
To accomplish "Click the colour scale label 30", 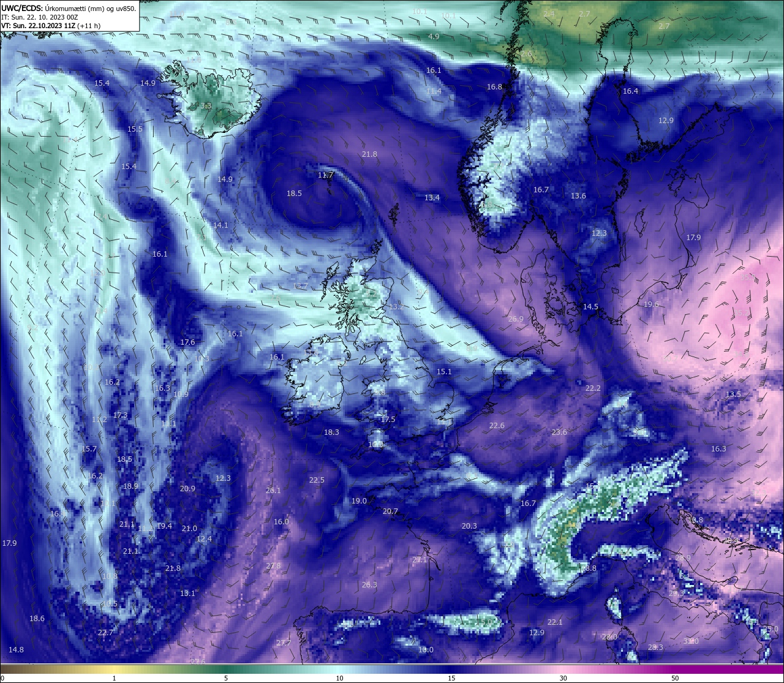I will pos(563,678).
